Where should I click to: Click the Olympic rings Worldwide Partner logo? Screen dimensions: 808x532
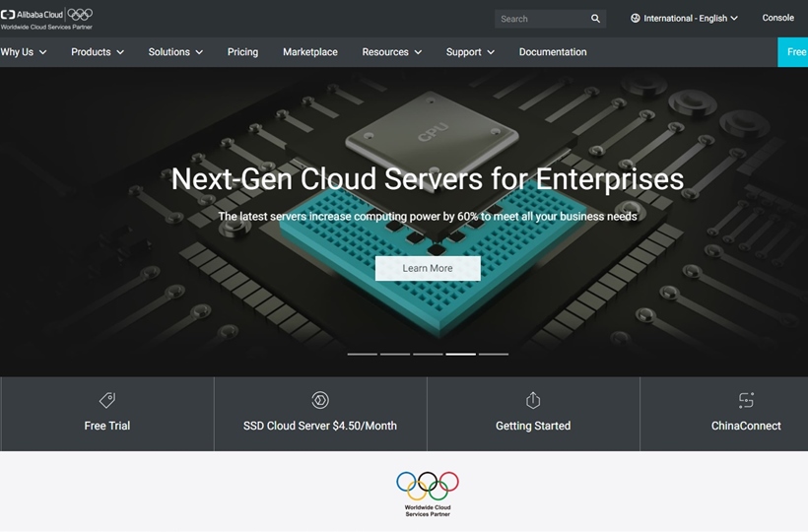pyautogui.click(x=428, y=493)
